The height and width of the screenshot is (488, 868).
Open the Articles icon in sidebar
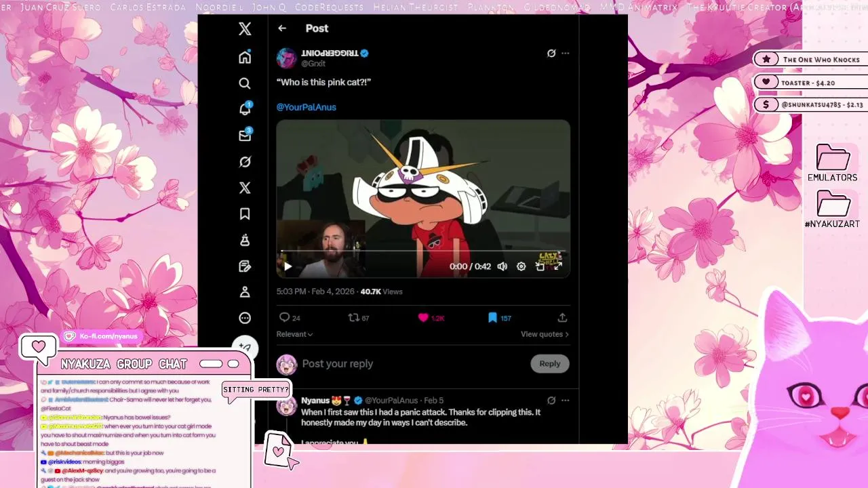point(245,266)
